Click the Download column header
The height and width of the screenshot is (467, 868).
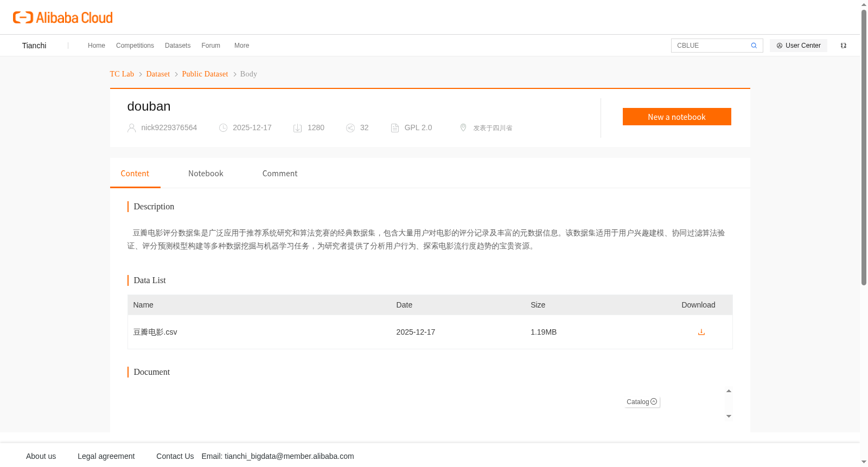[x=698, y=305]
